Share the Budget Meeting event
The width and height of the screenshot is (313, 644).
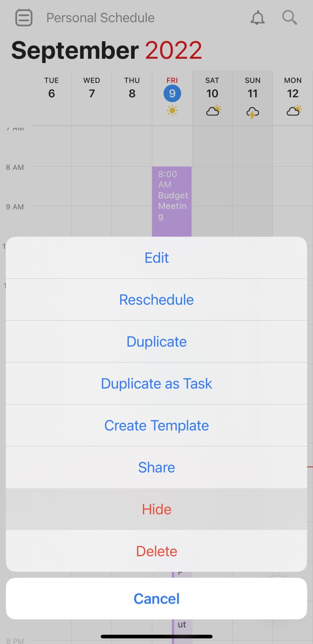[x=156, y=467]
